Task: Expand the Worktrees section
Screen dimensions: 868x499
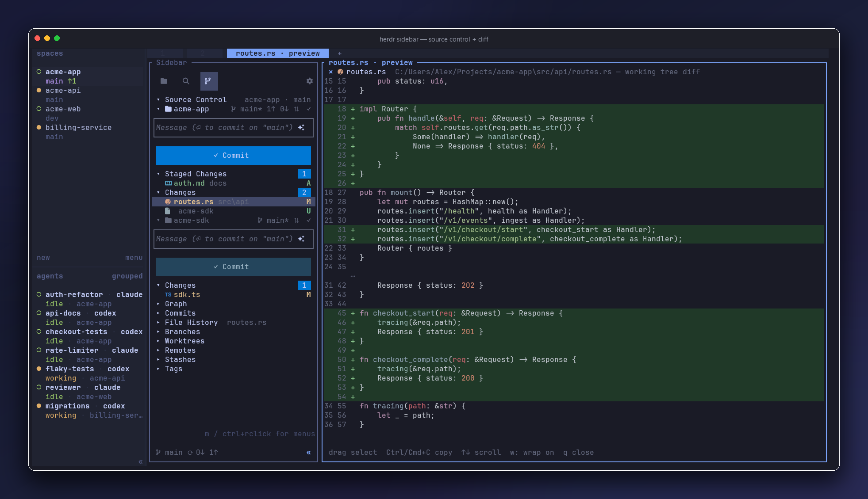Action: 158,341
